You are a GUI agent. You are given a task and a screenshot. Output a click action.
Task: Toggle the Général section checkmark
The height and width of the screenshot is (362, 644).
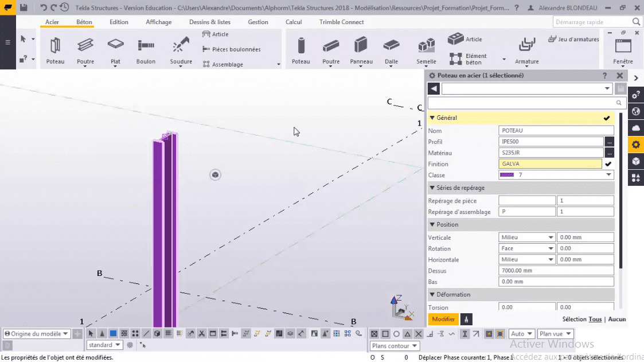[607, 118]
